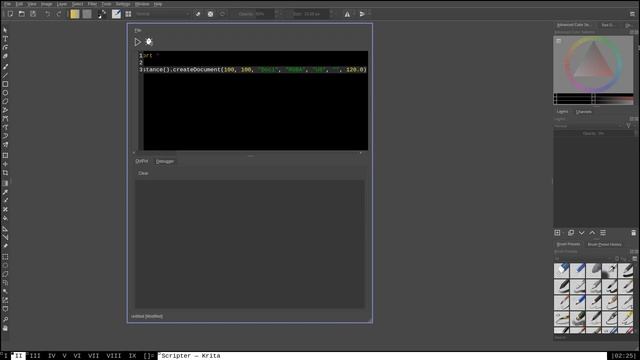640x360 pixels.
Task: Select the Rectangle tool
Action: point(5,84)
